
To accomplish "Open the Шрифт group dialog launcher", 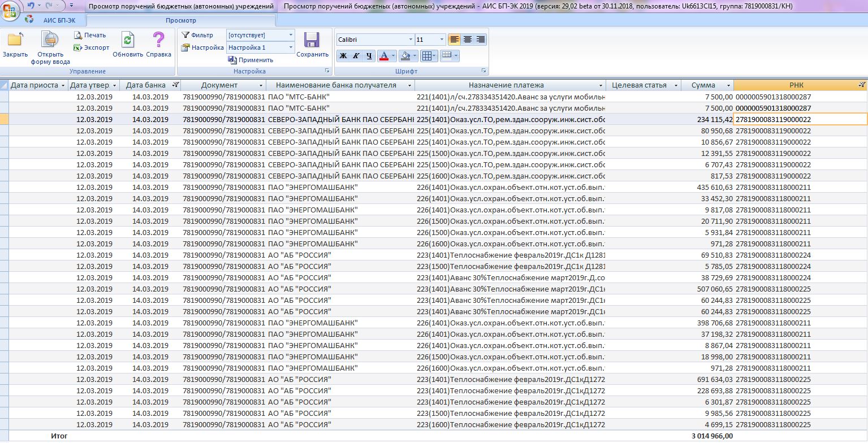I will pyautogui.click(x=483, y=71).
